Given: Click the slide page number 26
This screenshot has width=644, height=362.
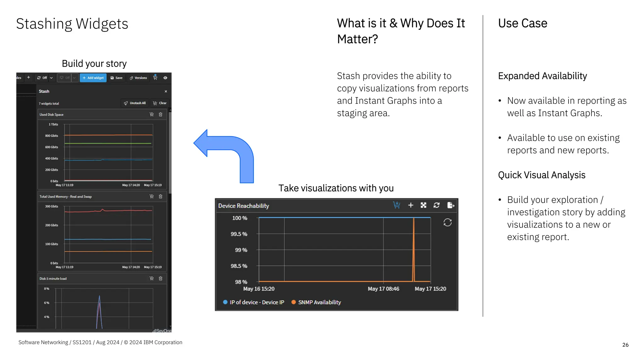Looking at the screenshot, I should pos(625,345).
